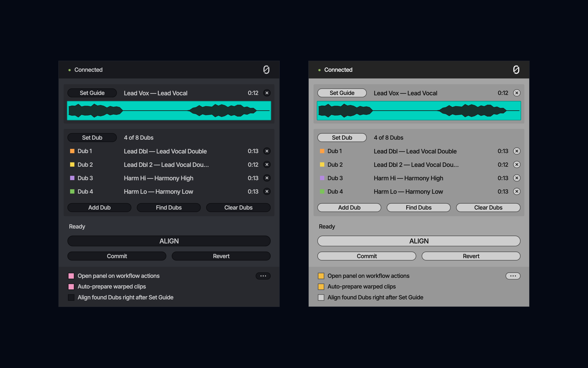The image size is (588, 368).
Task: Click Set Dub button in light panel
Action: [x=342, y=138]
